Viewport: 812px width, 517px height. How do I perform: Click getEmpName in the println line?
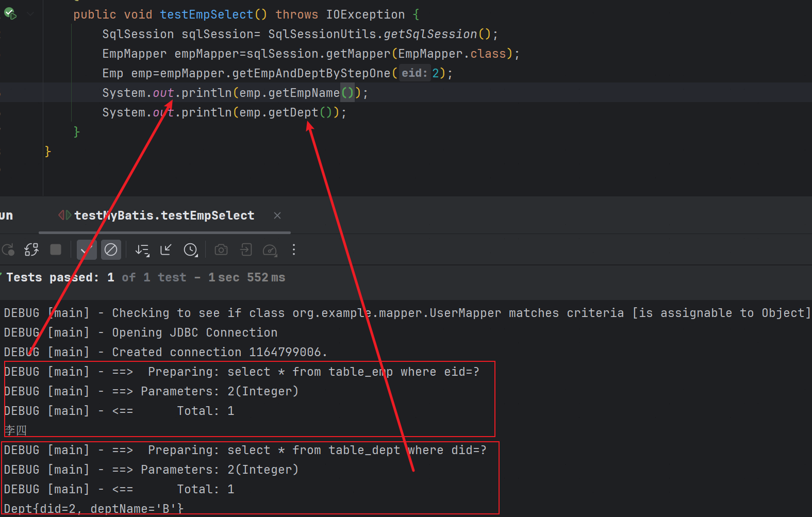pyautogui.click(x=304, y=93)
